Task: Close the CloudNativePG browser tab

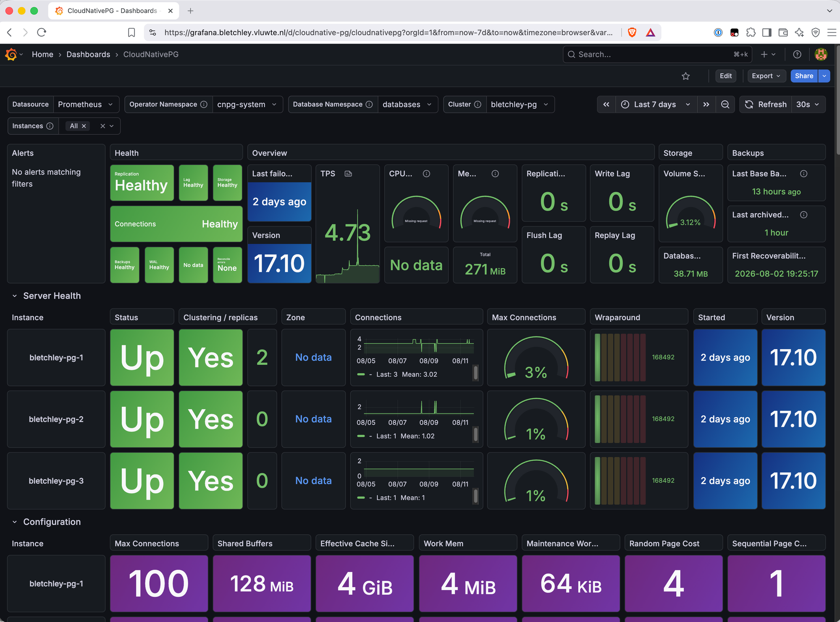Action: [x=170, y=11]
